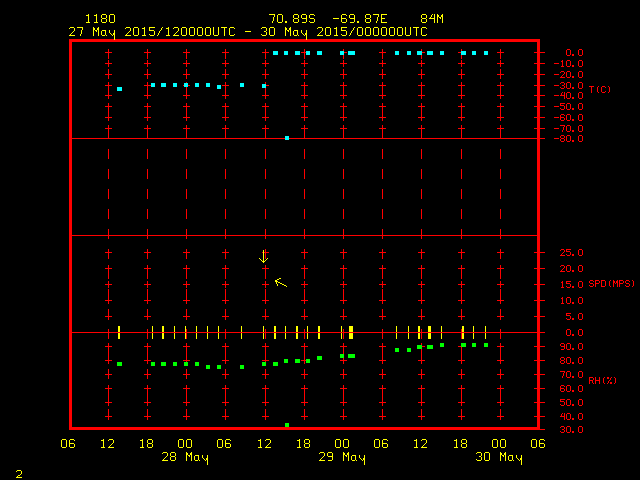Pick the rightmost green humidity data point

pyautogui.click(x=486, y=345)
